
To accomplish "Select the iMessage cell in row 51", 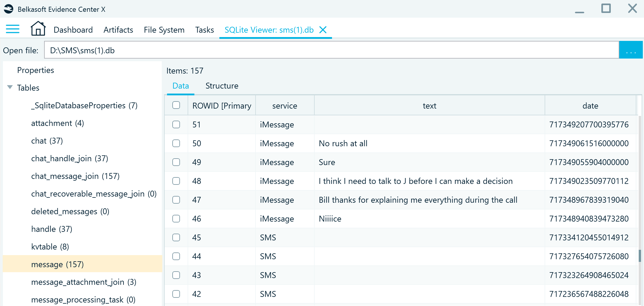I will [285, 124].
